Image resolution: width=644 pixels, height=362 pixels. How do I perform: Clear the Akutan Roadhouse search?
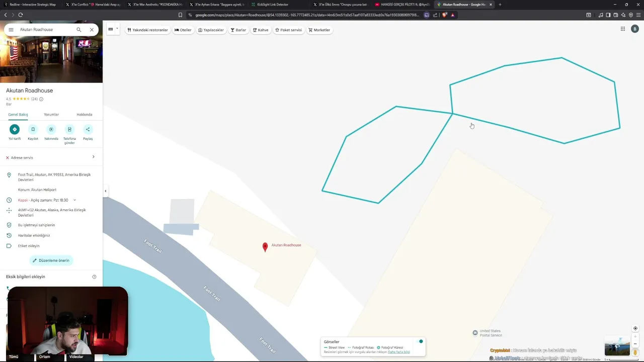point(92,30)
